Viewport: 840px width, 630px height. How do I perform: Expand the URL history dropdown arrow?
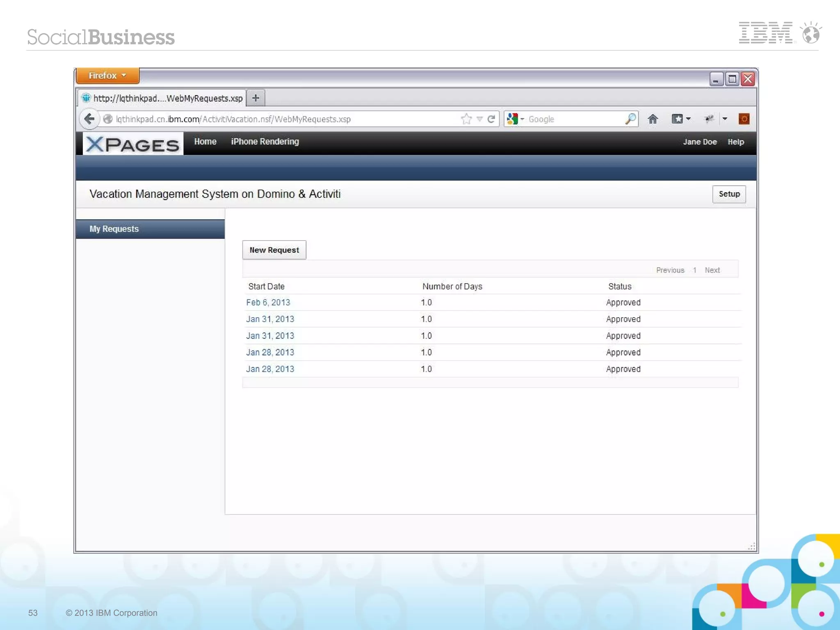click(479, 119)
